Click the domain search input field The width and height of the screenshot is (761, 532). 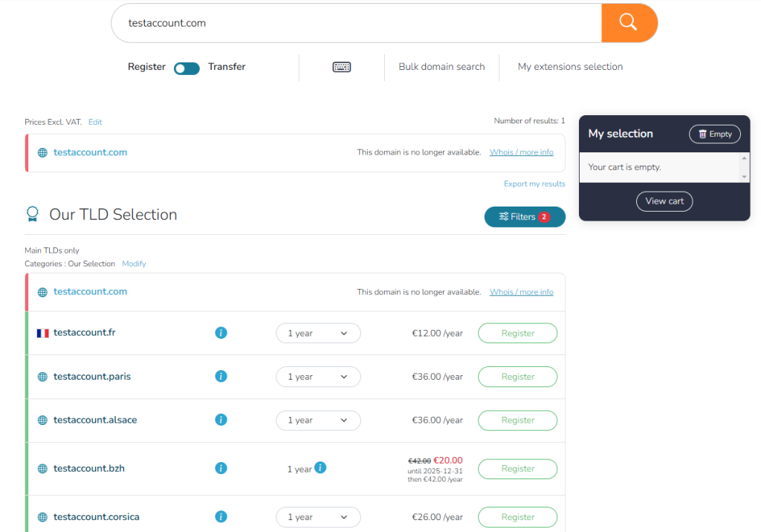pos(357,23)
